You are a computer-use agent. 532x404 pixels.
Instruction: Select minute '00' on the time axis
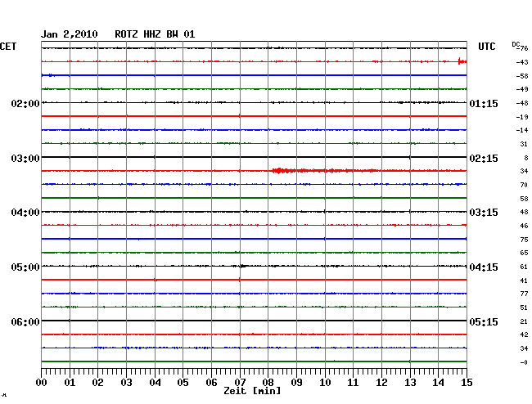[42, 382]
